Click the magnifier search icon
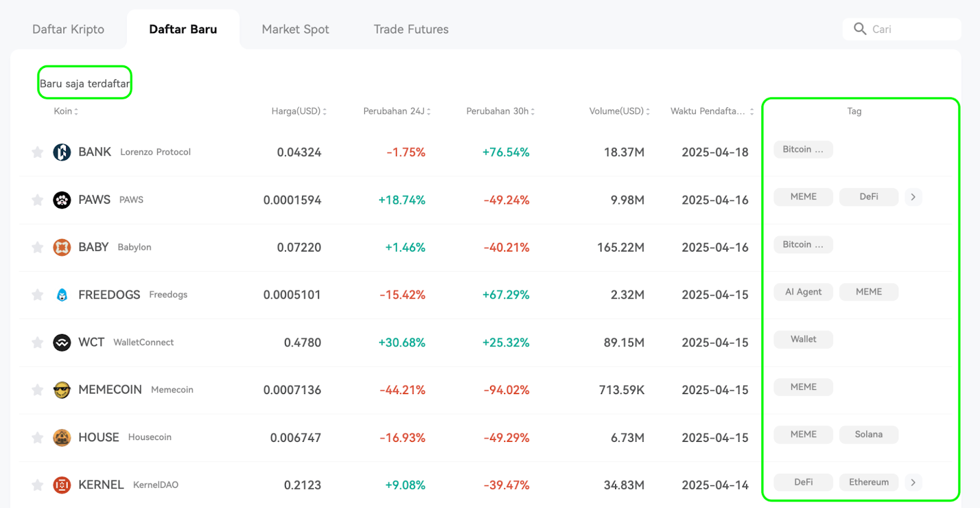This screenshot has height=508, width=980. (860, 29)
